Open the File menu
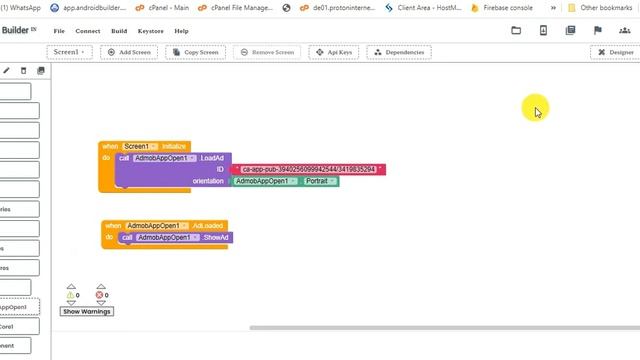The height and width of the screenshot is (360, 640). (59, 31)
